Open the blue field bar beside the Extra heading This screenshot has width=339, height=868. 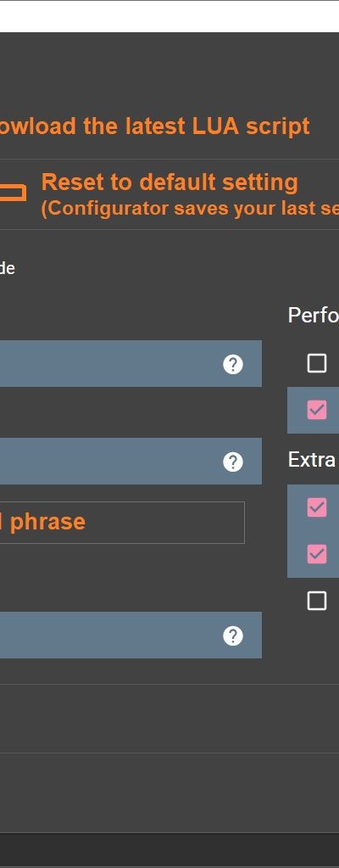[131, 461]
